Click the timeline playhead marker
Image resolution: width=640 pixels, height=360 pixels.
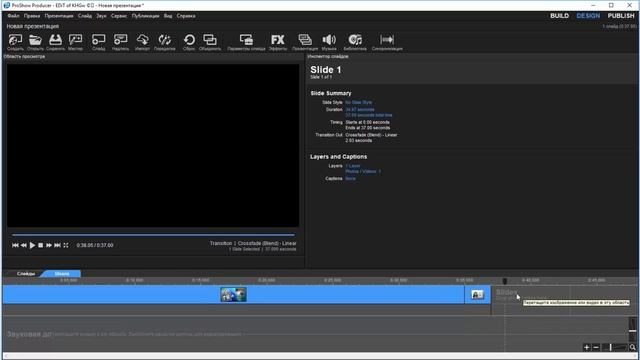504,281
